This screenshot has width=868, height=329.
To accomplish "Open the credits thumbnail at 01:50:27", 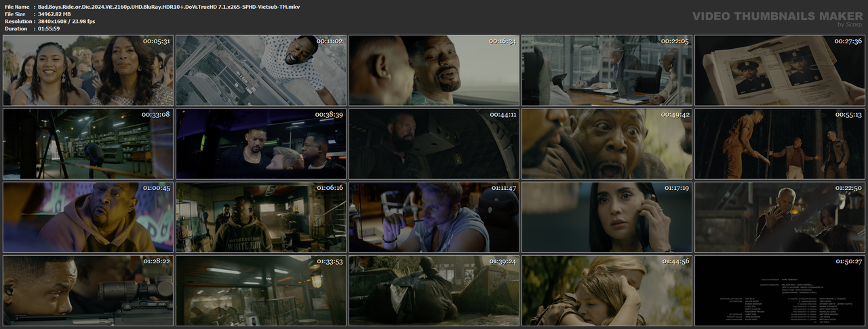I will click(780, 290).
